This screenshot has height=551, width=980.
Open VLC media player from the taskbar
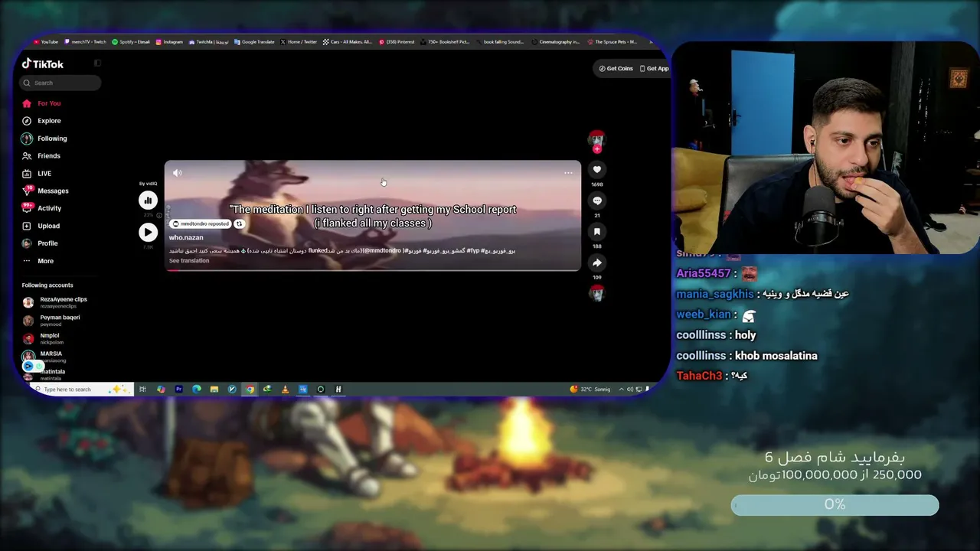[x=285, y=390]
